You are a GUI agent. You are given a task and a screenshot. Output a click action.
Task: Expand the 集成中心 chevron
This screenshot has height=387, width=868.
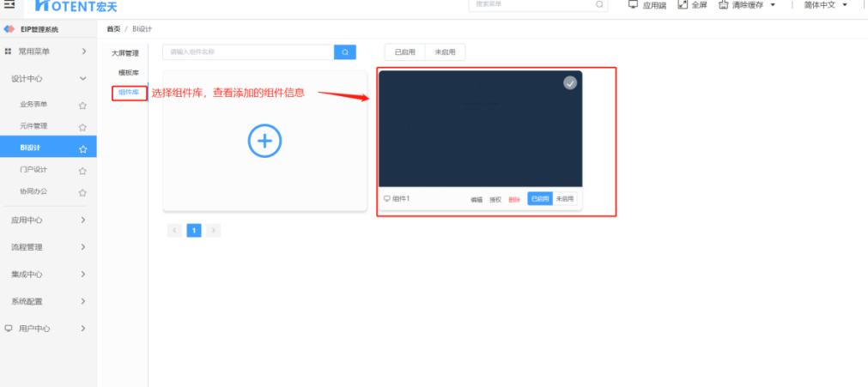(83, 274)
